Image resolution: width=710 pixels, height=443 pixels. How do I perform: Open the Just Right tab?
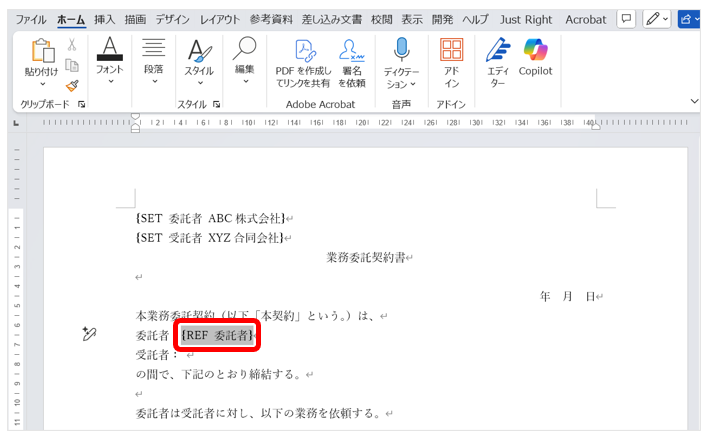click(x=526, y=19)
